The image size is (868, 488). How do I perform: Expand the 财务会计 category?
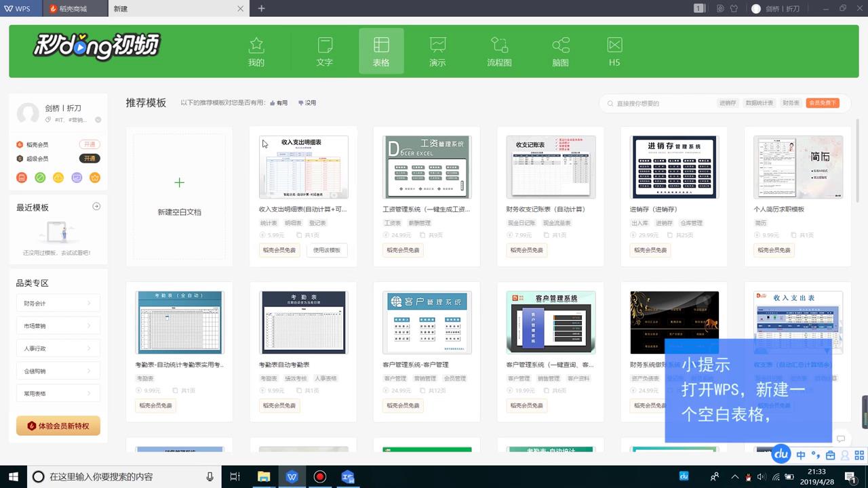(x=58, y=303)
